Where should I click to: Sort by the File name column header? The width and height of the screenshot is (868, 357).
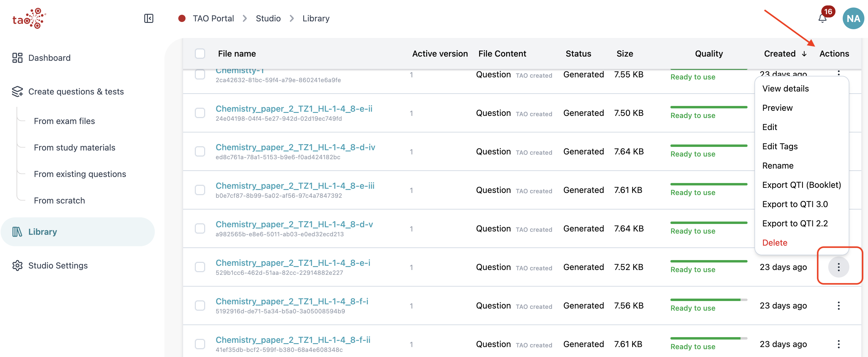point(236,54)
